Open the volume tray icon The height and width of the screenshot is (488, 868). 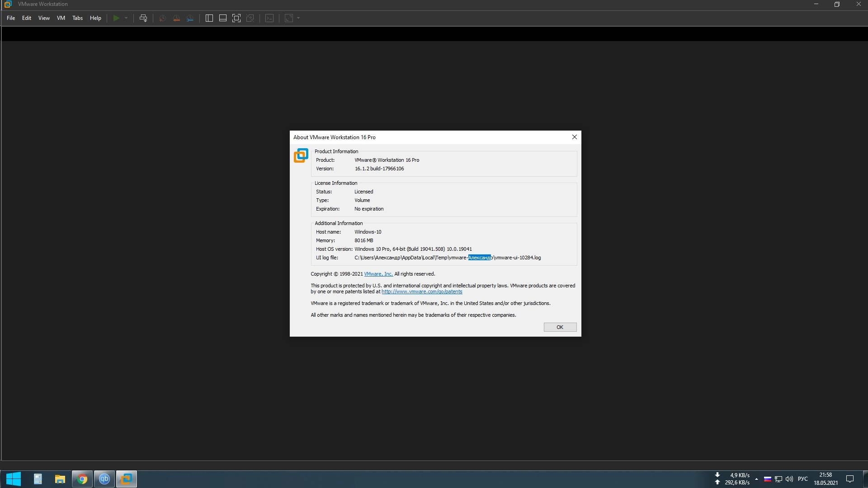point(789,479)
